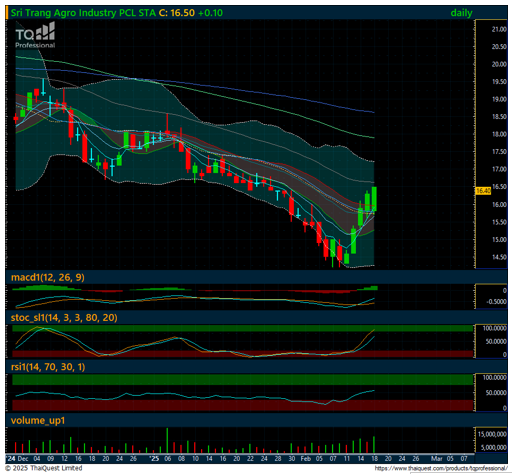Select the daily timeframe label
This screenshot has height=474, width=512.
[461, 13]
